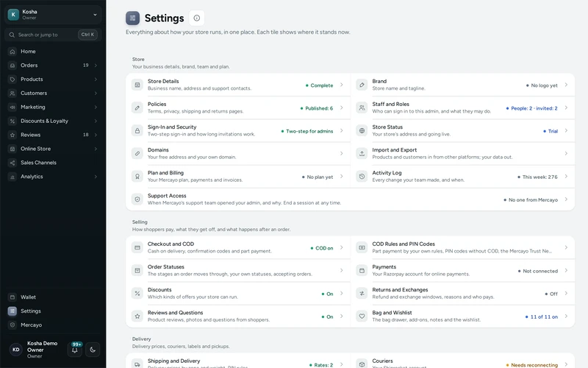Expand the Orders sidebar chevron
Screen dimensions: 588x368
[x=96, y=66]
